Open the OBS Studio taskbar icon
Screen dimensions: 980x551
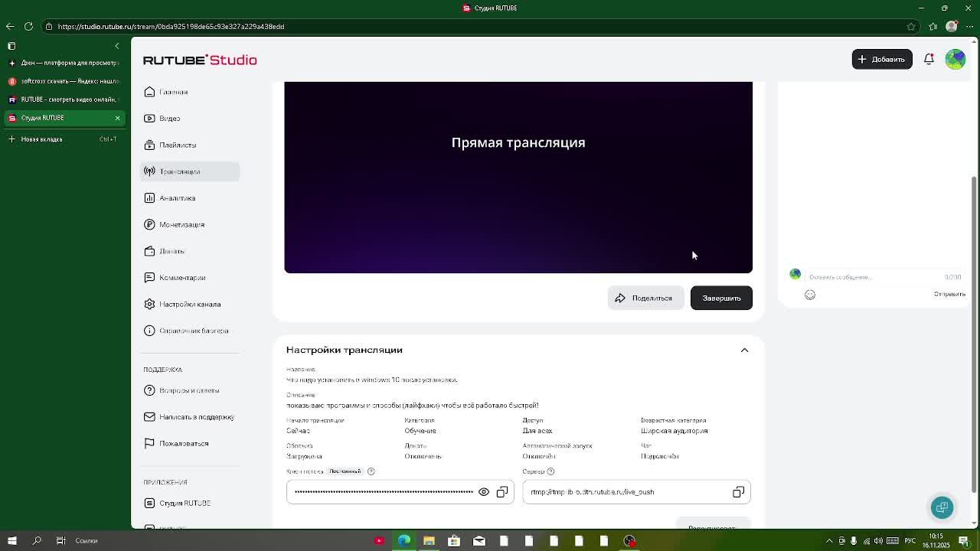pyautogui.click(x=629, y=541)
